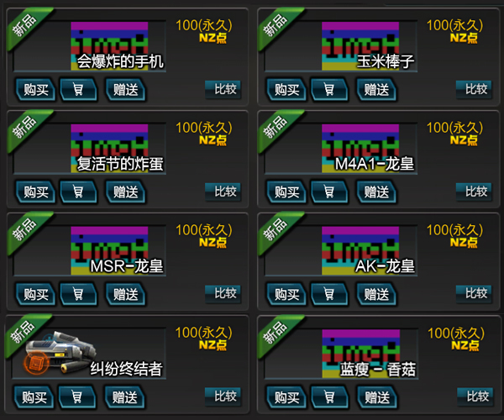
Task: Add M4A1-龙皇 to shopping cart
Action: (x=329, y=192)
